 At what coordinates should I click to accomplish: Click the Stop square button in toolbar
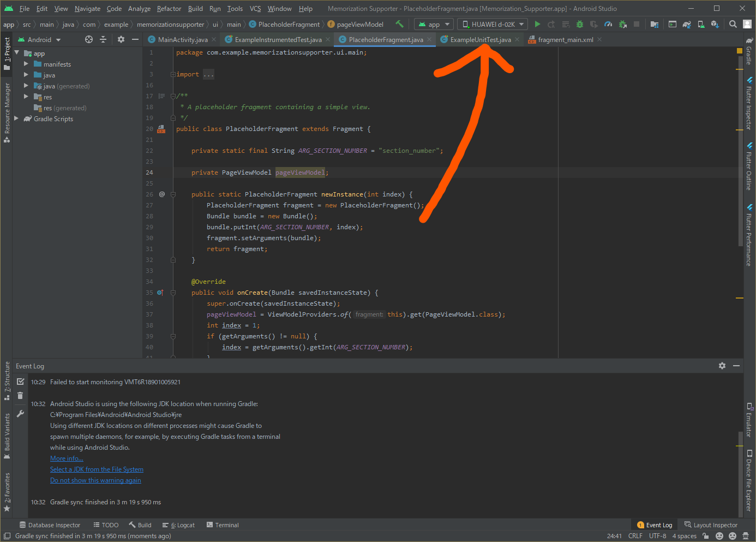[x=637, y=24]
